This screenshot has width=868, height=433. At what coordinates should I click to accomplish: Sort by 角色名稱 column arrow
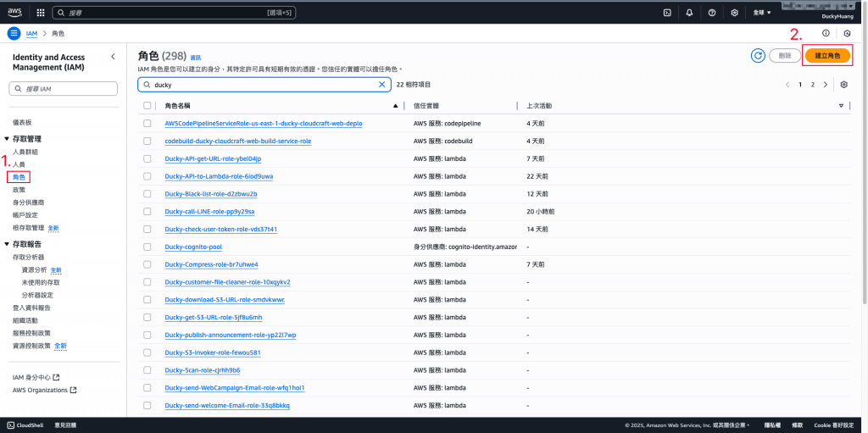pyautogui.click(x=395, y=106)
